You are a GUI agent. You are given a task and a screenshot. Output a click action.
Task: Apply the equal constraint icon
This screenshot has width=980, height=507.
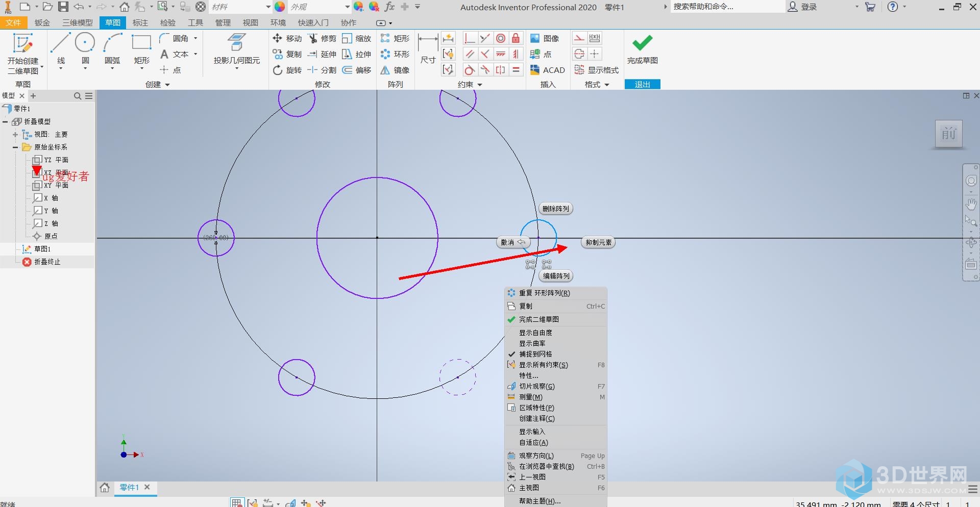point(516,70)
